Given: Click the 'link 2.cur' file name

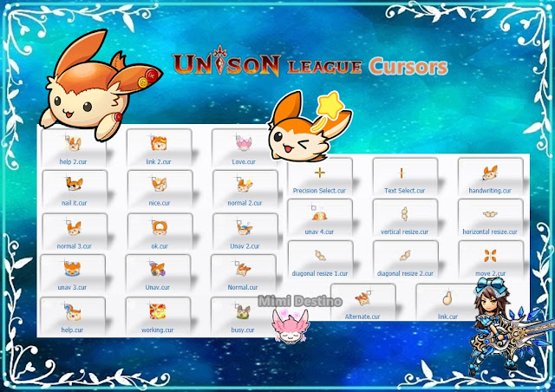Looking at the screenshot, I should pyautogui.click(x=159, y=162).
